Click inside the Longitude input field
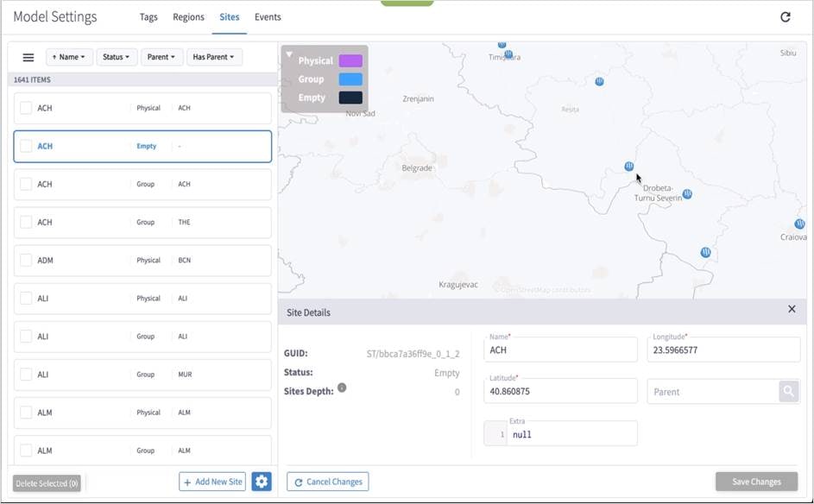This screenshot has height=504, width=814. (x=725, y=349)
